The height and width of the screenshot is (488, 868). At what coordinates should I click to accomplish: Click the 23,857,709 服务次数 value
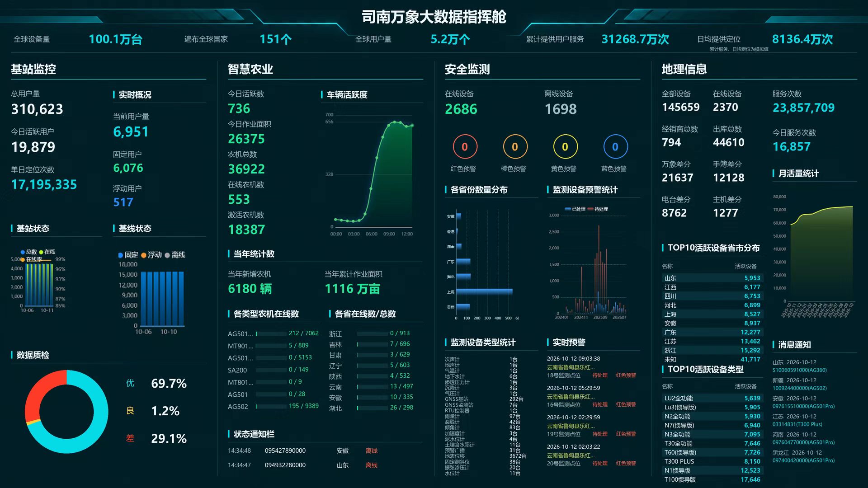click(803, 108)
